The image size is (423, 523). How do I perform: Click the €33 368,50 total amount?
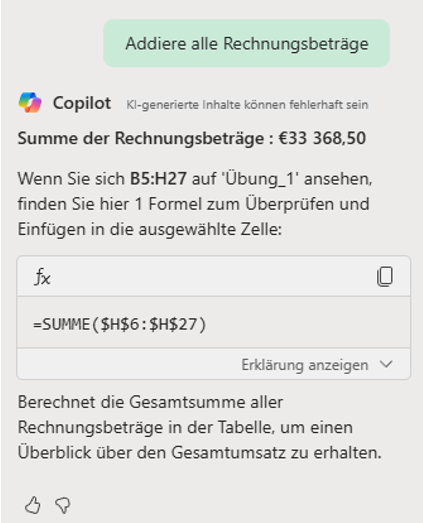point(322,138)
